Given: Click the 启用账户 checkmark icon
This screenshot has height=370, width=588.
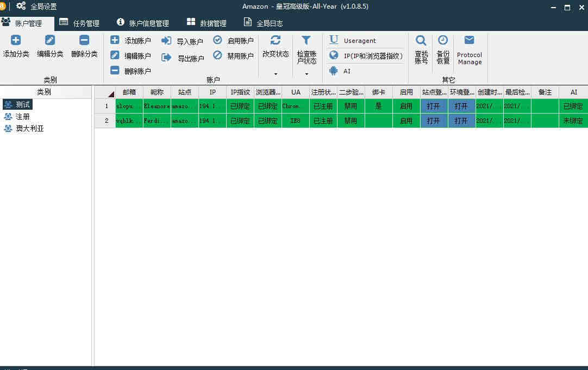Looking at the screenshot, I should (x=217, y=40).
